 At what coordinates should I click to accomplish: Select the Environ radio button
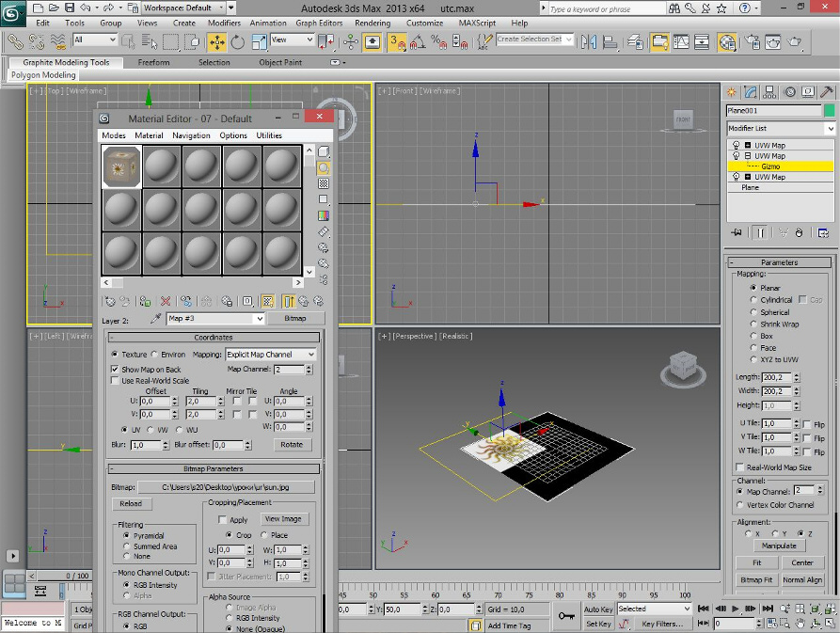(154, 354)
